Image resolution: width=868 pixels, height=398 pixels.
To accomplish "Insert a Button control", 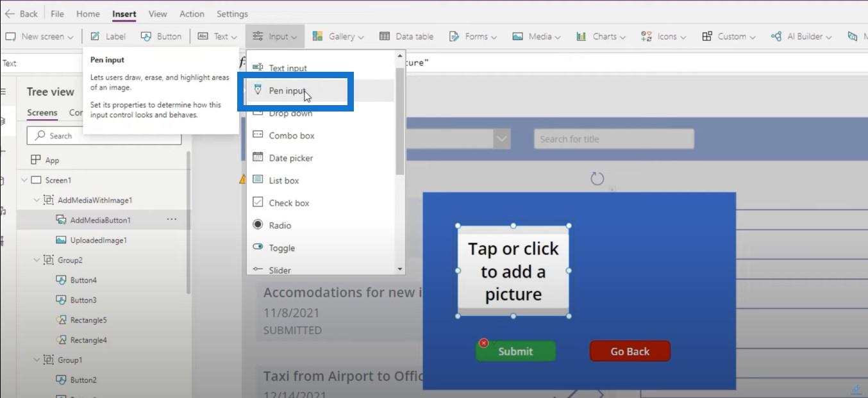I will click(x=161, y=37).
